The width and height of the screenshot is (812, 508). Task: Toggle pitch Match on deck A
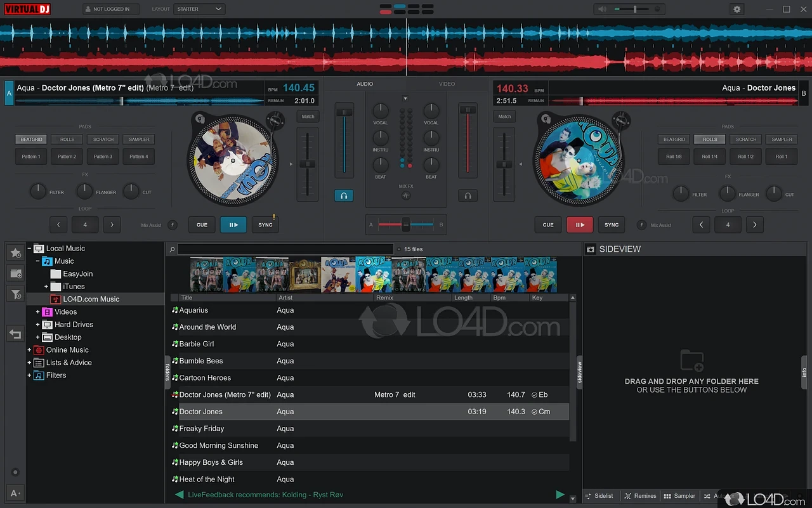pos(308,117)
